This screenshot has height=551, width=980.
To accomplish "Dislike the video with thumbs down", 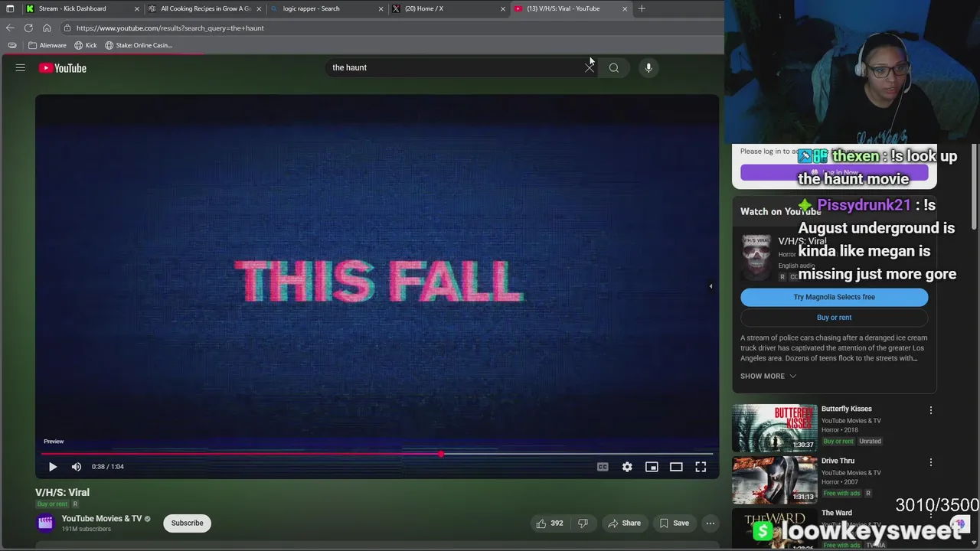I will [x=583, y=523].
